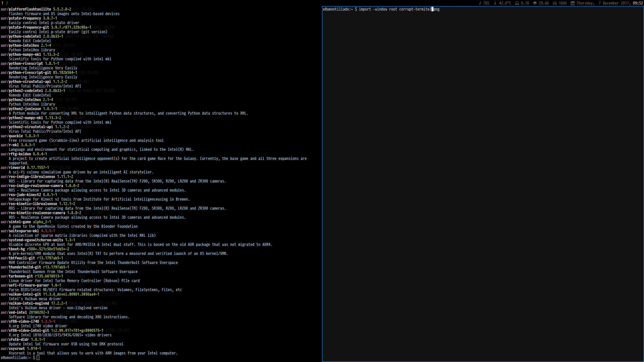644x362 pixels.
Task: Click the red suitesparse-mkl version 4.5.5-1
Action: (x=48, y=231)
